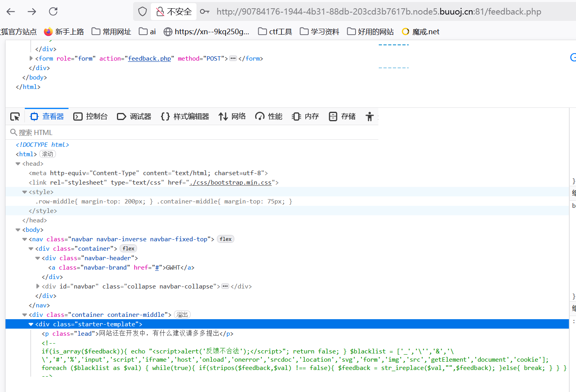The image size is (576, 392).
Task: Switch to the 网络 network tab
Action: click(x=232, y=116)
